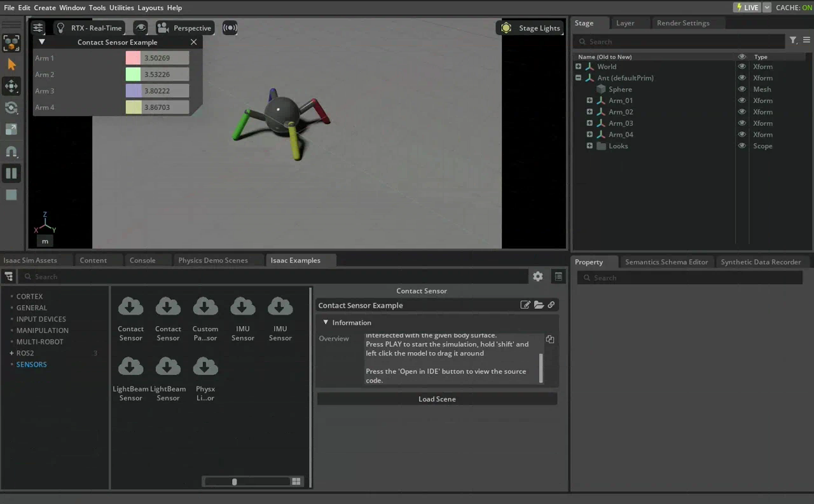Image resolution: width=814 pixels, height=504 pixels.
Task: Collapse the Ant (defaultPrim) tree
Action: (578, 78)
